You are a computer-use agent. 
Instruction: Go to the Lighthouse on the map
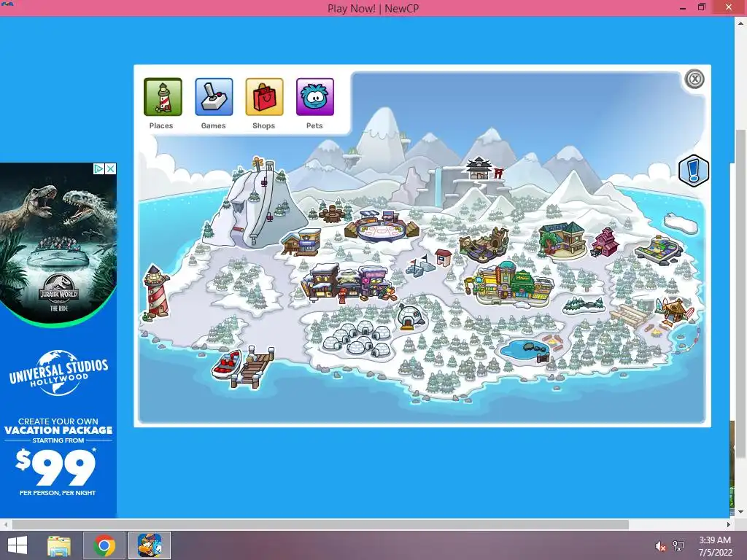pos(156,292)
